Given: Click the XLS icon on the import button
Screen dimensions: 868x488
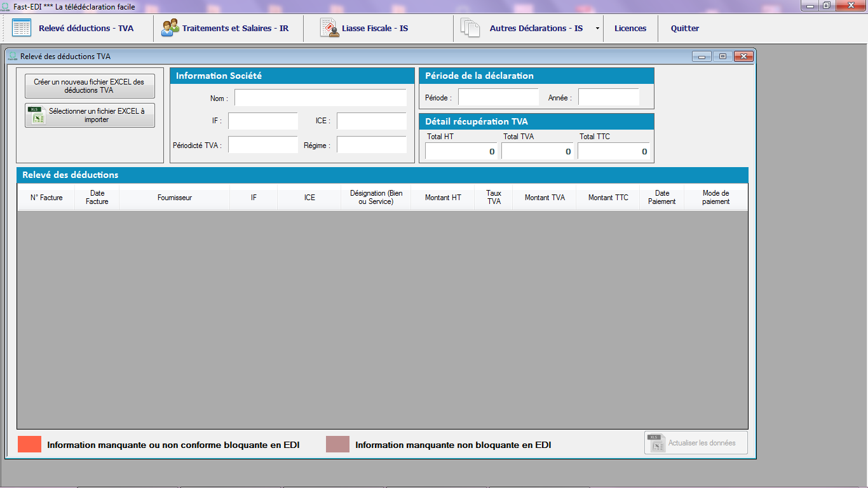Looking at the screenshot, I should click(37, 115).
